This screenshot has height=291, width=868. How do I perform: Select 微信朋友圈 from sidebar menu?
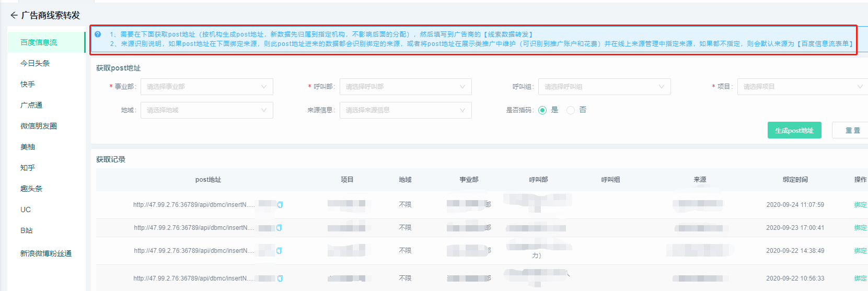(39, 126)
